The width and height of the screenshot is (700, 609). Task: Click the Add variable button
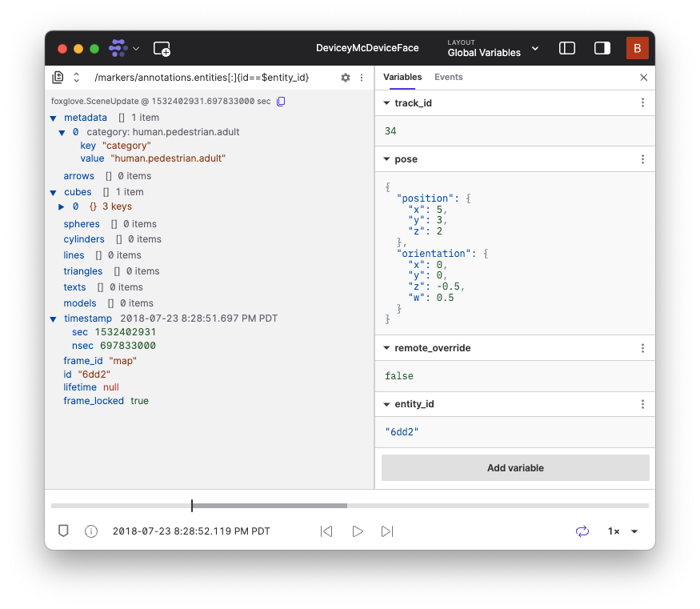coord(515,468)
